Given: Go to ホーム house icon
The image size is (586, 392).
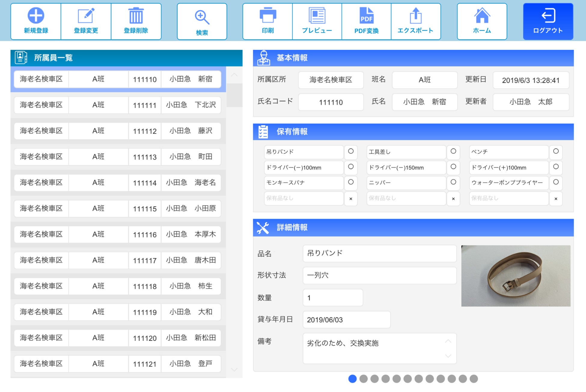Looking at the screenshot, I should pos(482,16).
